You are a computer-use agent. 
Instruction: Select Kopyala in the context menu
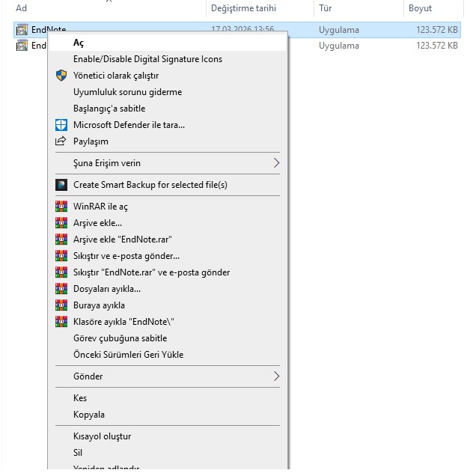click(x=89, y=415)
